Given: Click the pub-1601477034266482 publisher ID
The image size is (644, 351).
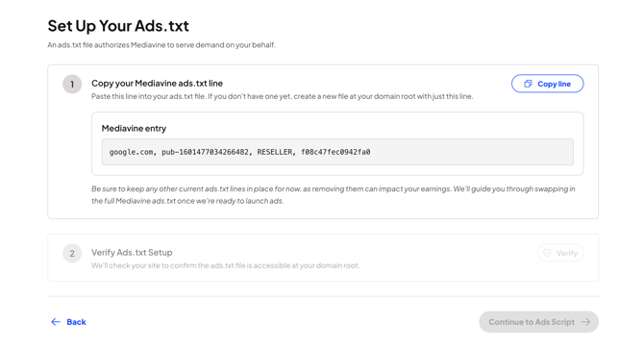Looking at the screenshot, I should tap(207, 152).
